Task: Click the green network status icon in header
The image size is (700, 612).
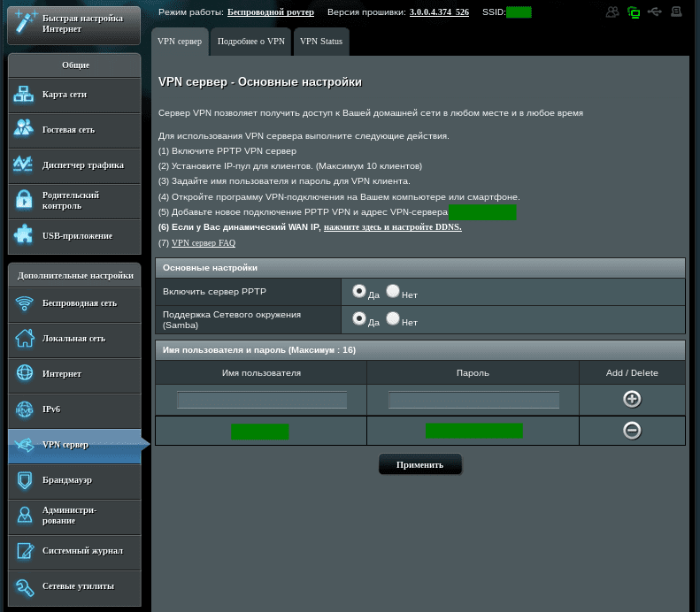Action: pyautogui.click(x=634, y=12)
